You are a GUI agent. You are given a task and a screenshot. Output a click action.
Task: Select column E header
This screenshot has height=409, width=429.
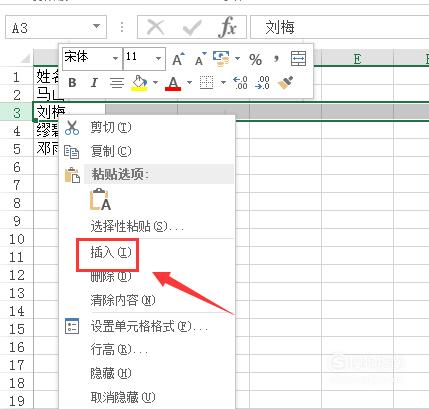[x=357, y=59]
